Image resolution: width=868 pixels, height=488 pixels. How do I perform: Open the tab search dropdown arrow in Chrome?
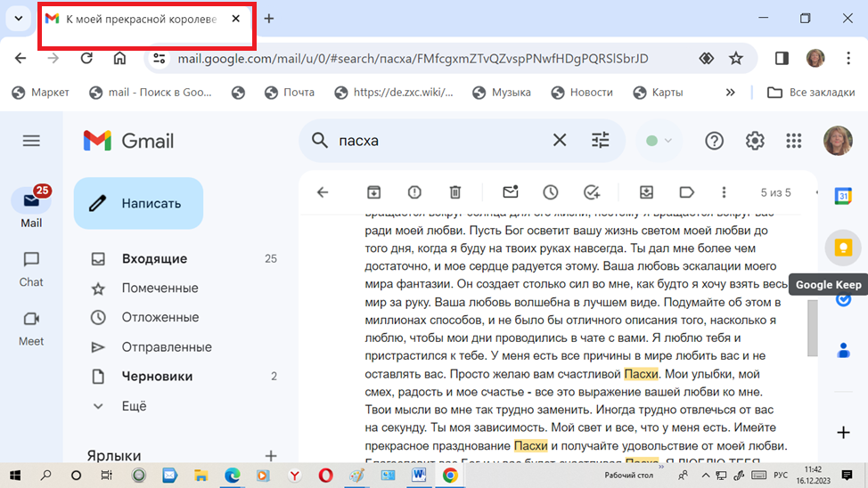18,19
